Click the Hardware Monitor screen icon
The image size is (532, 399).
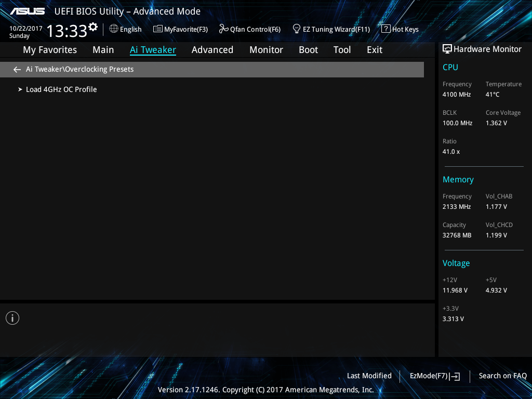pos(447,49)
